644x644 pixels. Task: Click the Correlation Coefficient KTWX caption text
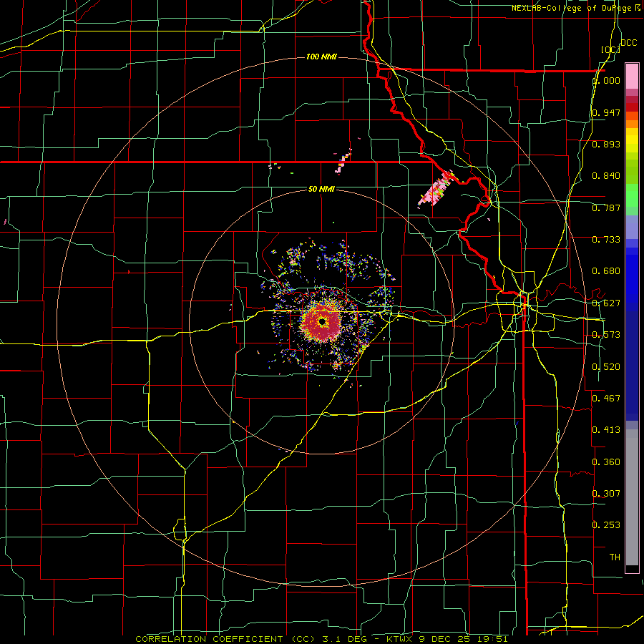pyautogui.click(x=321, y=639)
